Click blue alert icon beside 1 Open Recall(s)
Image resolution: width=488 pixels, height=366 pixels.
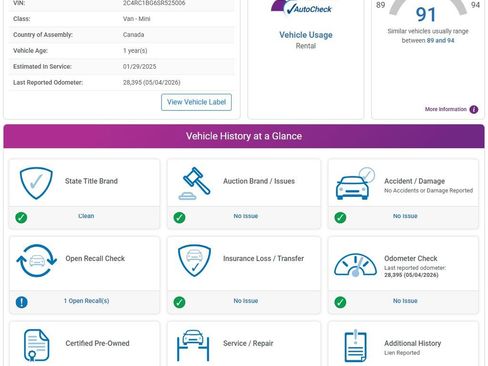[x=22, y=302]
